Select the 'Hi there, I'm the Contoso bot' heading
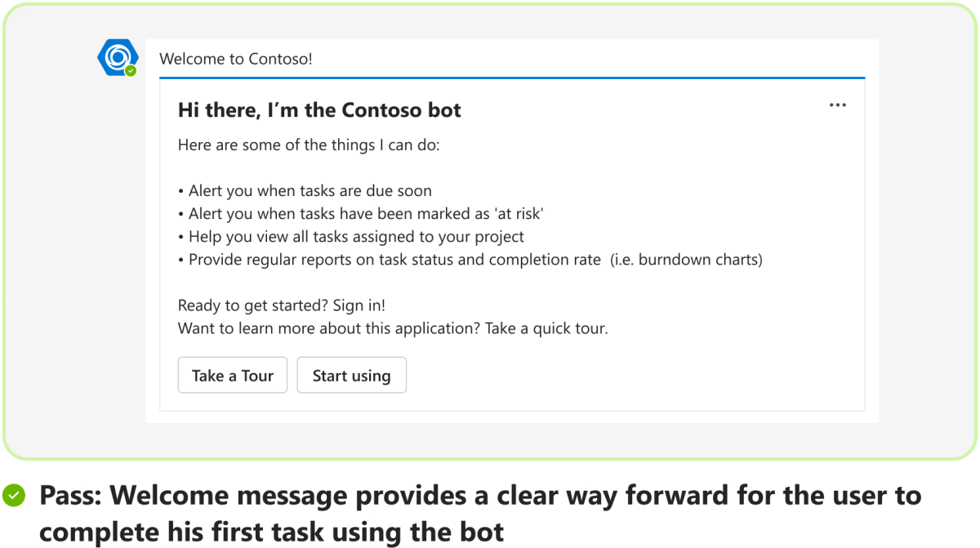This screenshot has height=548, width=980. (319, 110)
